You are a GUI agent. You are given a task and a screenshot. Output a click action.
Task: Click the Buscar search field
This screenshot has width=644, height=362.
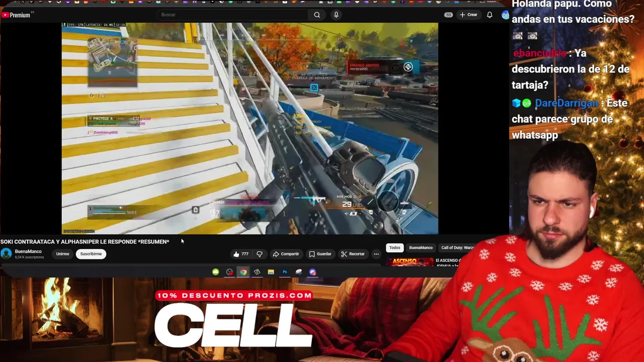point(232,15)
